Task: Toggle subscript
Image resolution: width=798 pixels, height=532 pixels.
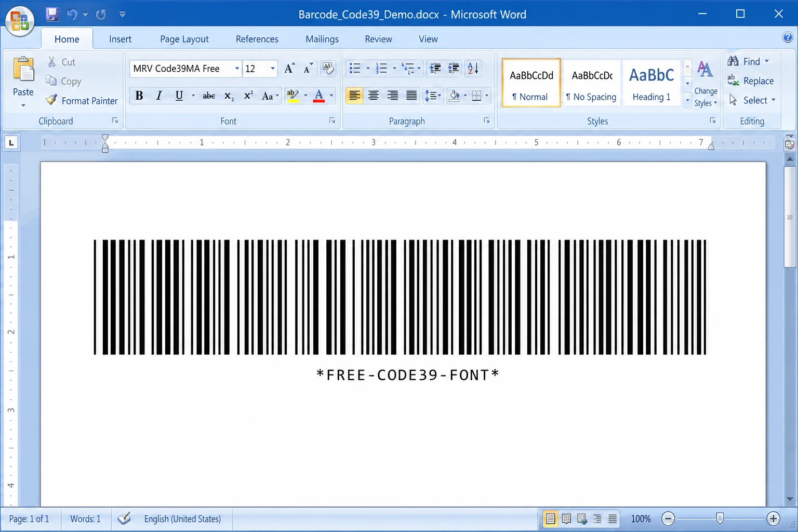Action: pyautogui.click(x=229, y=96)
